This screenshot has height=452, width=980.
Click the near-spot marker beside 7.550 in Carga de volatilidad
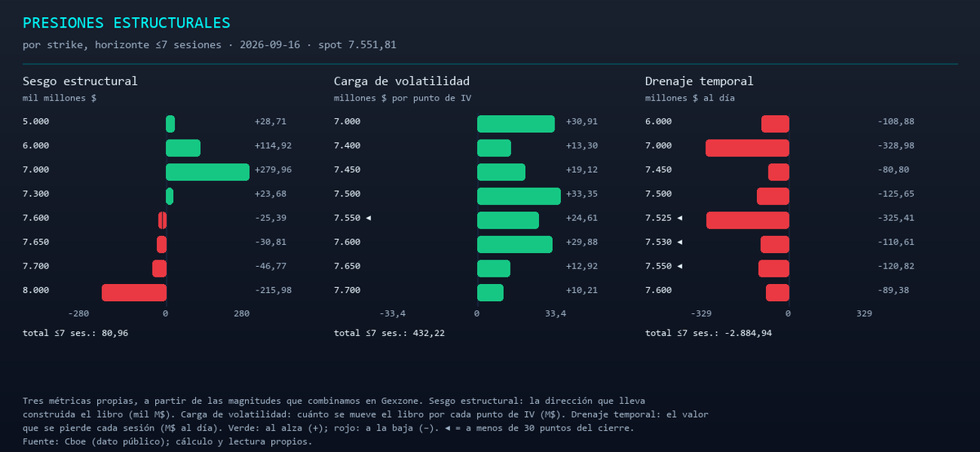pyautogui.click(x=368, y=219)
